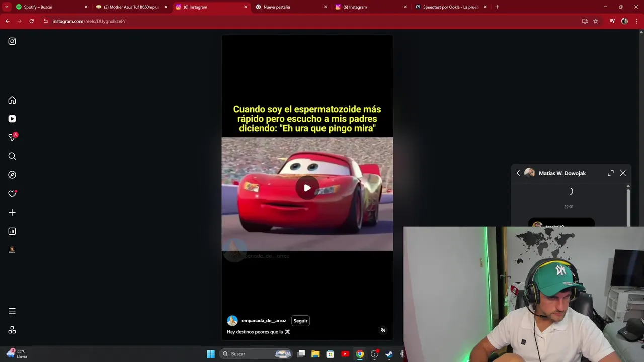Screen dimensions: 644x362
Task: Switch to Mother Asus Tuf B650m tab
Action: [x=131, y=7]
